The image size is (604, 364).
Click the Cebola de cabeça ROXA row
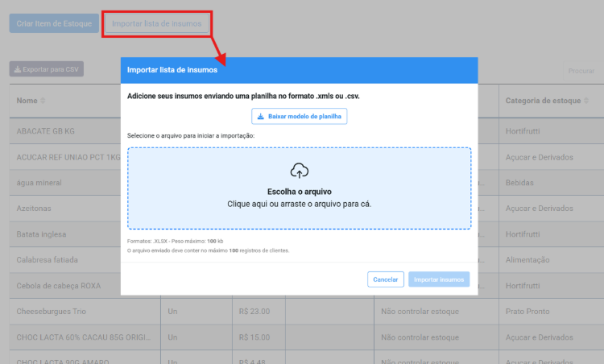tap(60, 285)
